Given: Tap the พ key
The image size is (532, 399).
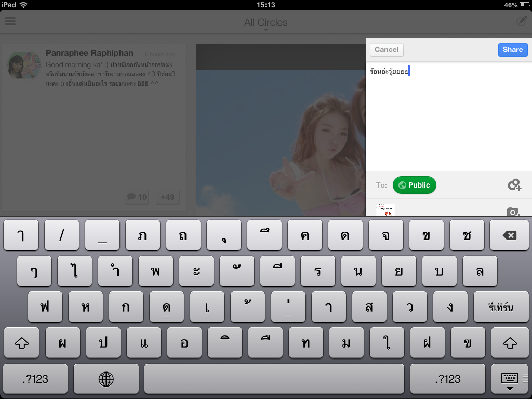Looking at the screenshot, I should [x=156, y=271].
